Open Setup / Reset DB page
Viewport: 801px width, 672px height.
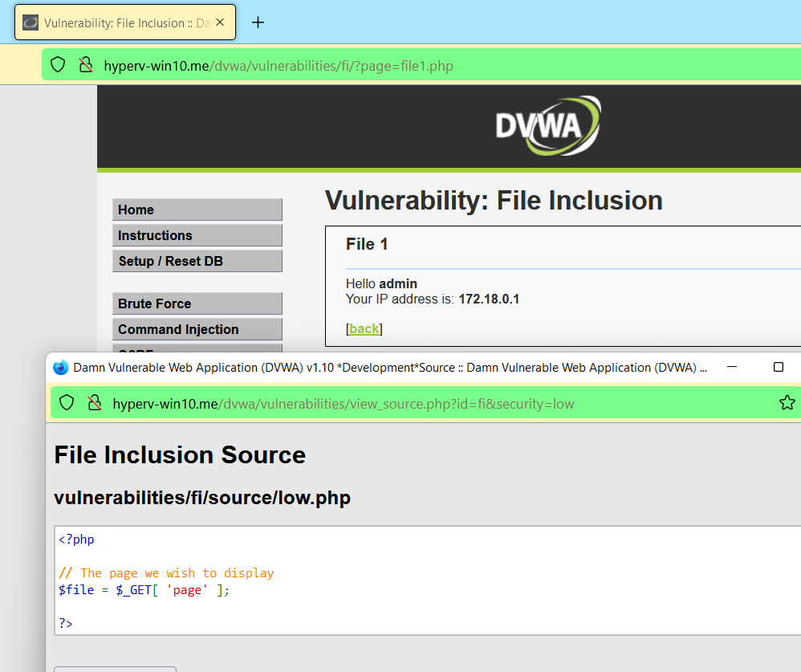click(x=197, y=261)
